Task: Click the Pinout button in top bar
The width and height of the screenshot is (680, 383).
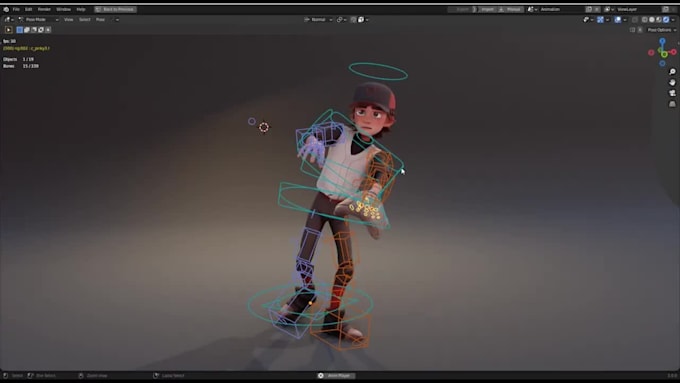Action: 510,9
